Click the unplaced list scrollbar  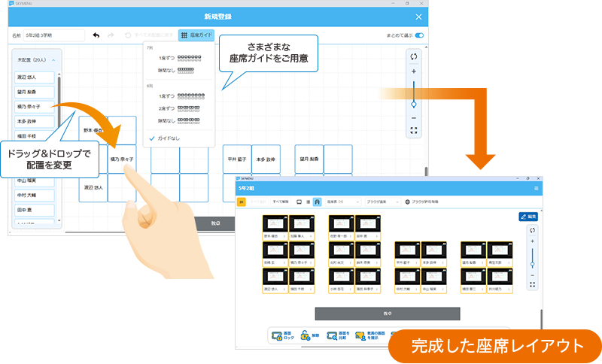click(59, 104)
